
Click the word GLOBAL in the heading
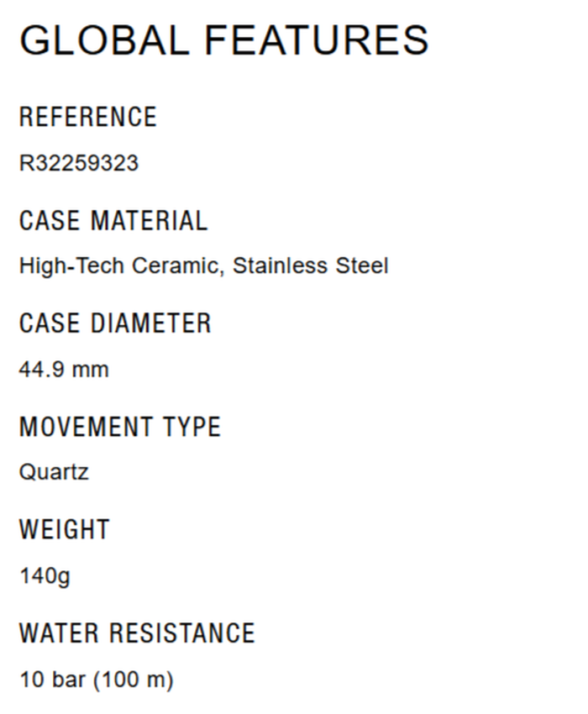(104, 40)
